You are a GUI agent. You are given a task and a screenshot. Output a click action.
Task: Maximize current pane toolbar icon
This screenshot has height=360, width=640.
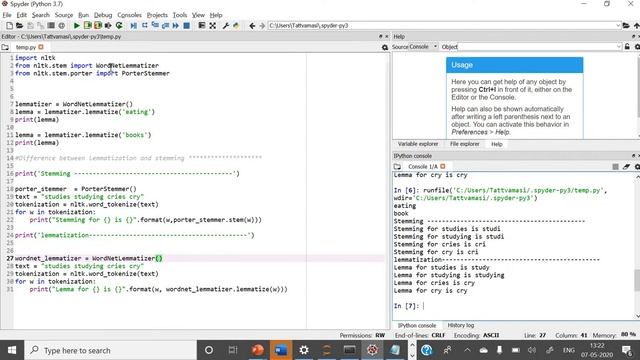tap(202, 26)
